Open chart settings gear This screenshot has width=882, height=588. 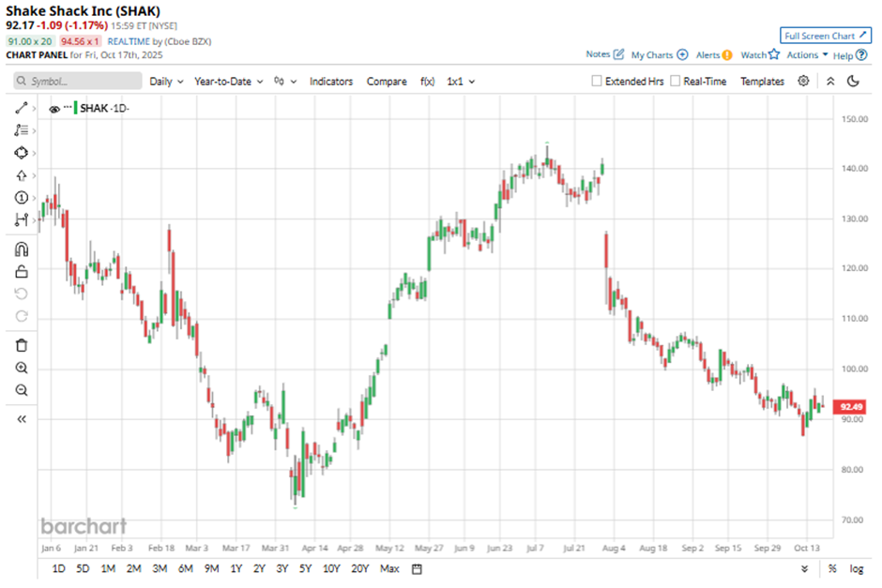[804, 81]
